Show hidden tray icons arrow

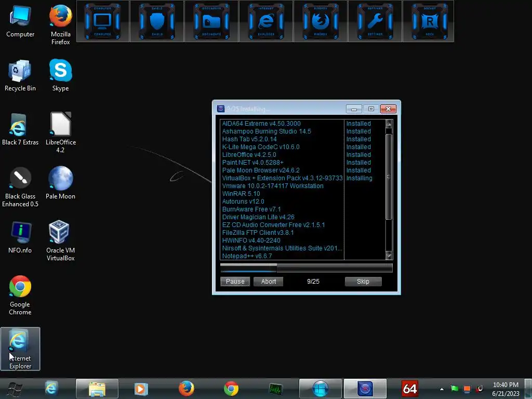442,389
